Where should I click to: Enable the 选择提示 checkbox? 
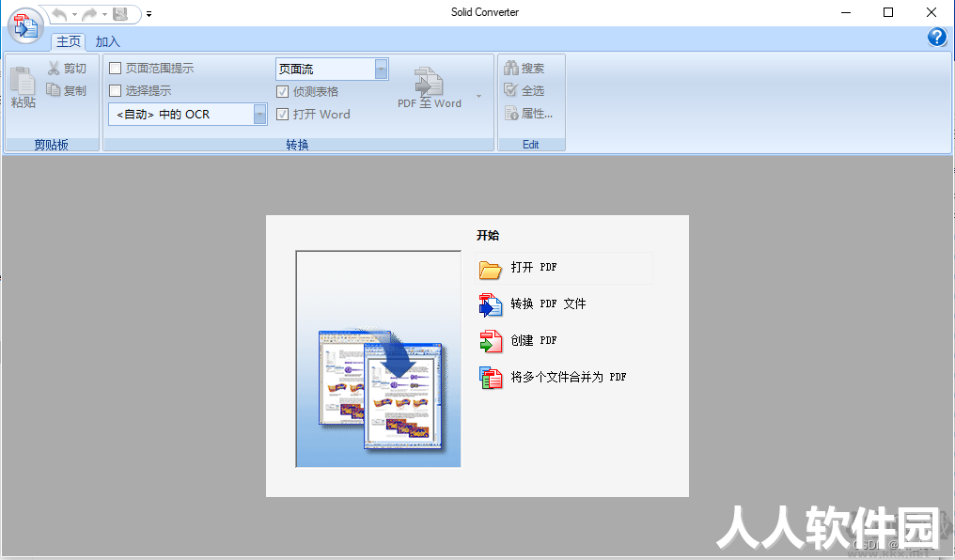click(115, 91)
